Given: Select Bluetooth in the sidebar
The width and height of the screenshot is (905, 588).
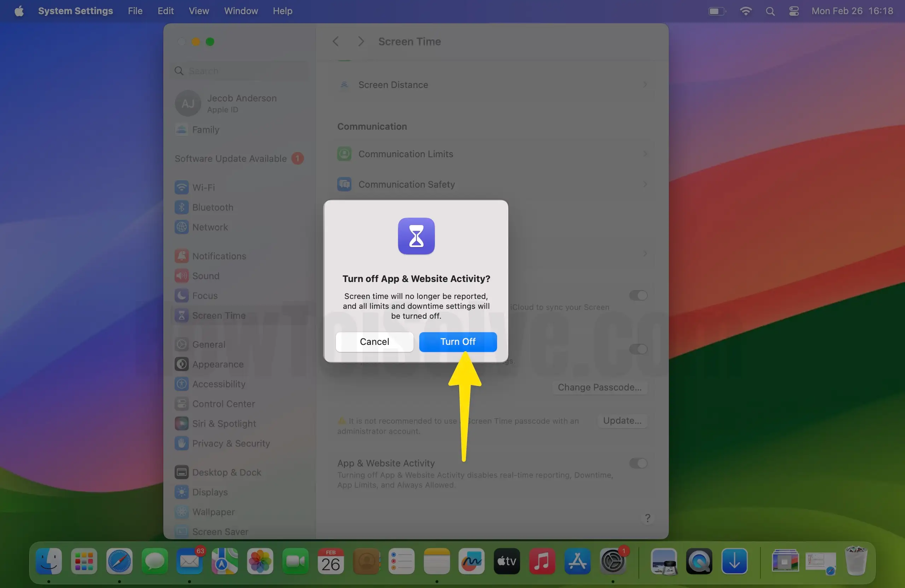Looking at the screenshot, I should (x=212, y=207).
